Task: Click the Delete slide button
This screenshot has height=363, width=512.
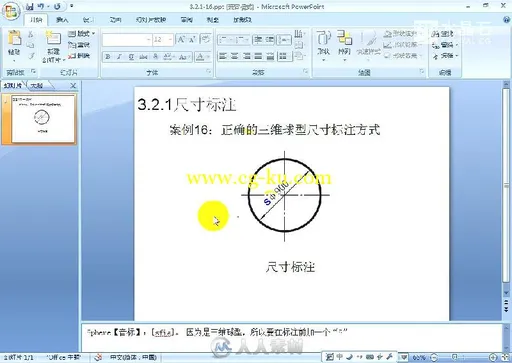Action: click(79, 56)
